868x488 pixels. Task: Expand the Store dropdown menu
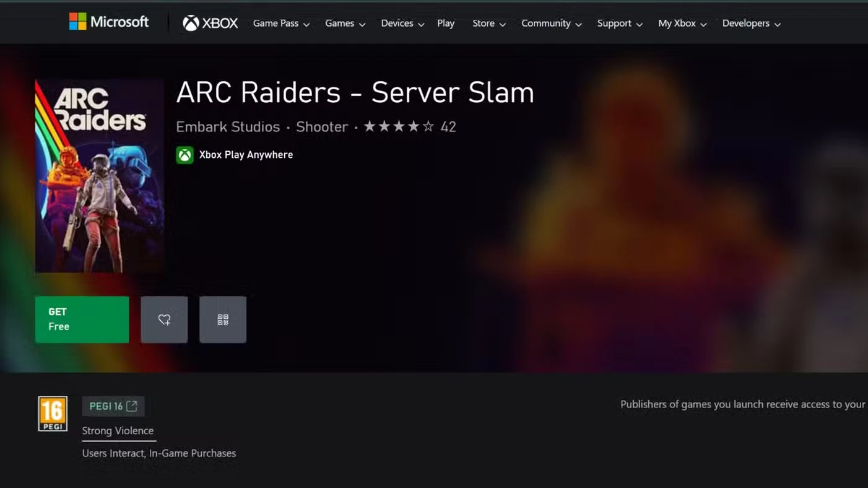489,24
